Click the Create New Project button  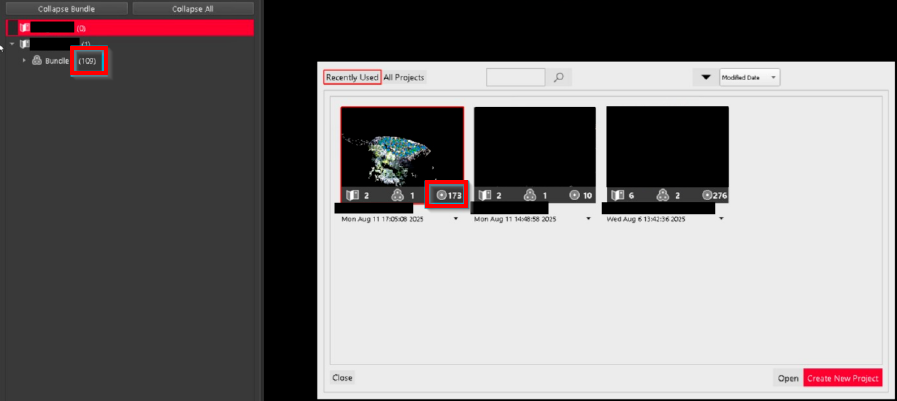[x=842, y=378]
